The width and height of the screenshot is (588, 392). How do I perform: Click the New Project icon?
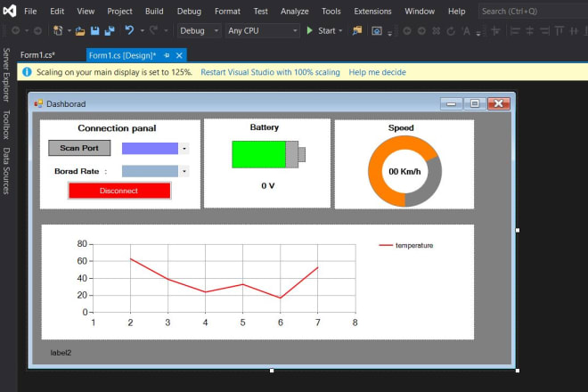click(59, 30)
